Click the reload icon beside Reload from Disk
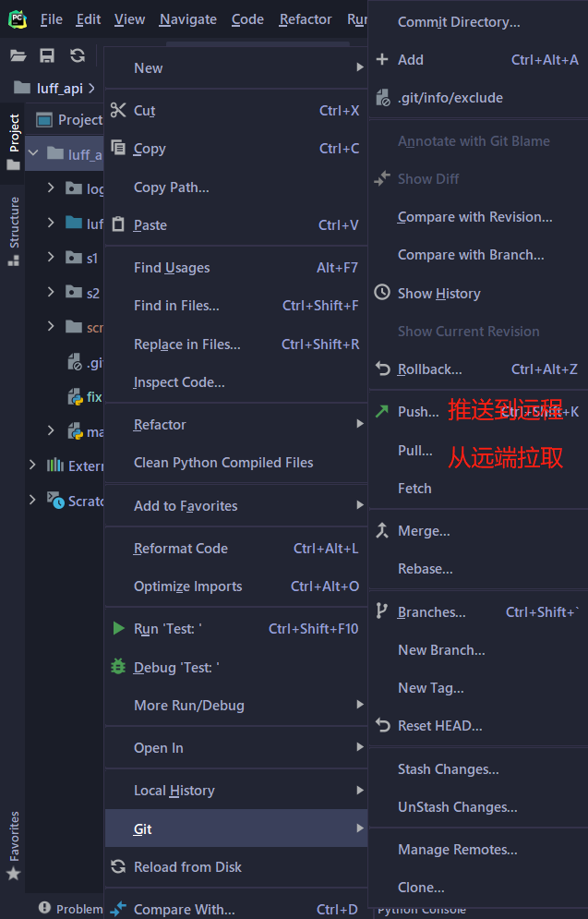The width and height of the screenshot is (588, 919). pyautogui.click(x=118, y=866)
